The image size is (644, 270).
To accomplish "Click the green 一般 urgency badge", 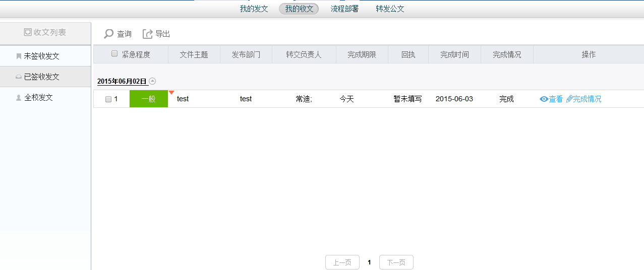I will 149,99.
